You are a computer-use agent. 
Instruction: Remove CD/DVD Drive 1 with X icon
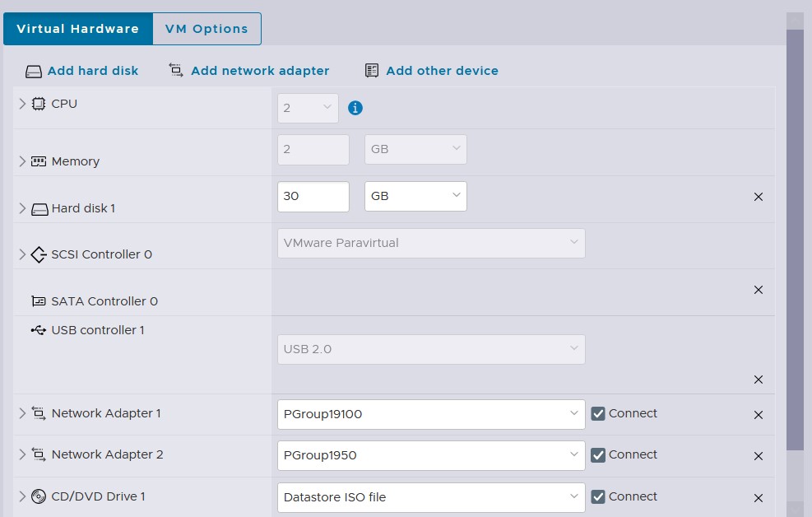pyautogui.click(x=759, y=498)
